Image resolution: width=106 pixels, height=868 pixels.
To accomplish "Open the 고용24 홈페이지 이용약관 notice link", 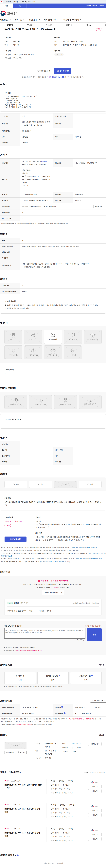I will [95, 6].
